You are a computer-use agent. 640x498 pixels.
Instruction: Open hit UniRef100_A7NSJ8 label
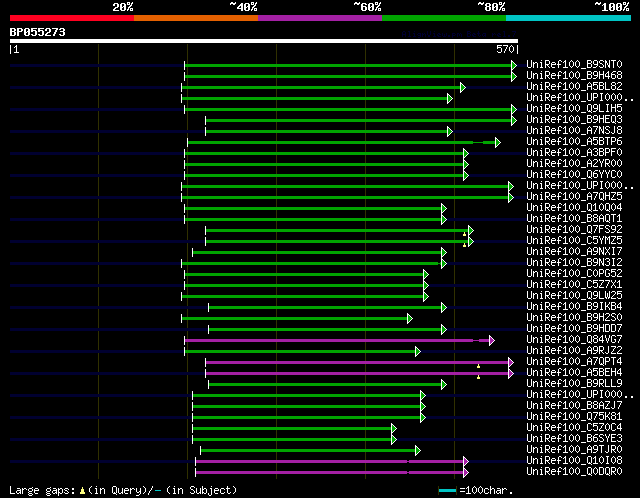[574, 131]
